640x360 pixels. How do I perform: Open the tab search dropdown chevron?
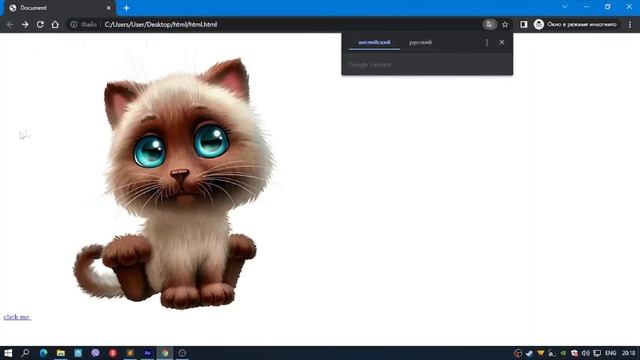click(x=564, y=7)
